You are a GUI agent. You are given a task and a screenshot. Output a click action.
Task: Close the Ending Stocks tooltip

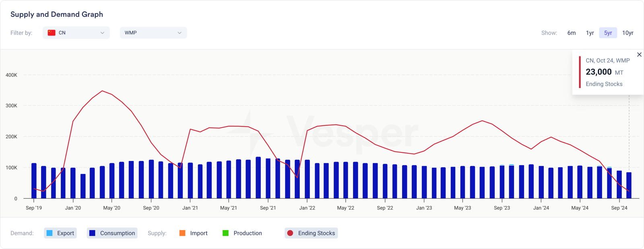click(x=639, y=55)
